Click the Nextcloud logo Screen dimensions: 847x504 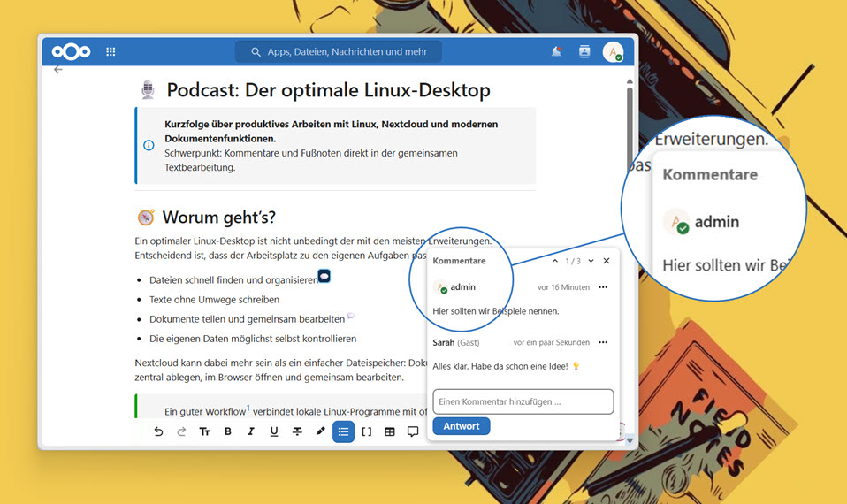tap(71, 52)
